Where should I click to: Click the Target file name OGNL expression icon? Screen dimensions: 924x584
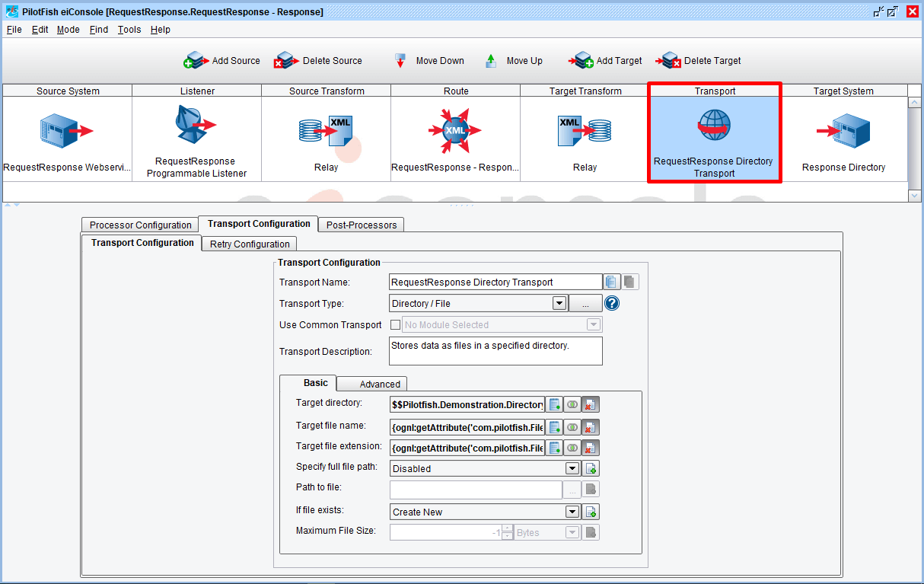(x=572, y=427)
